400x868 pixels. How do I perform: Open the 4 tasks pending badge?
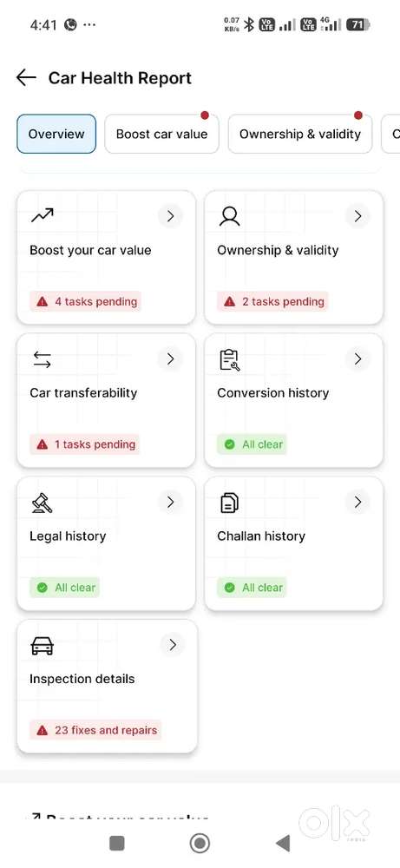tap(86, 302)
